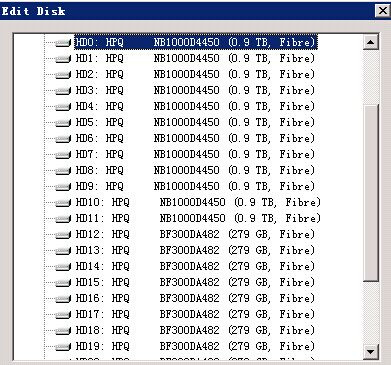Choose the HD3: HPQ NB1000D4450 entry
Viewport: 391px width, 365px height.
(195, 90)
